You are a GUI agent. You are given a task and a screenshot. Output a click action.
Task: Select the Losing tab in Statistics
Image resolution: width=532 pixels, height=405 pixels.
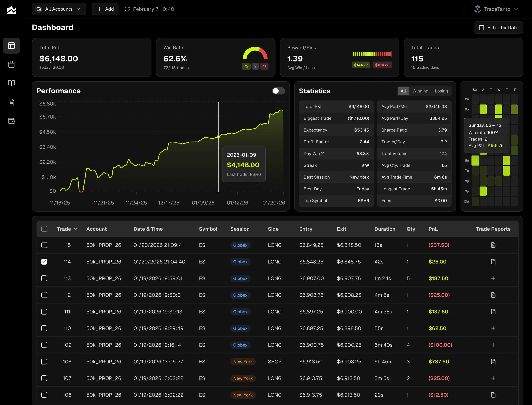click(441, 91)
